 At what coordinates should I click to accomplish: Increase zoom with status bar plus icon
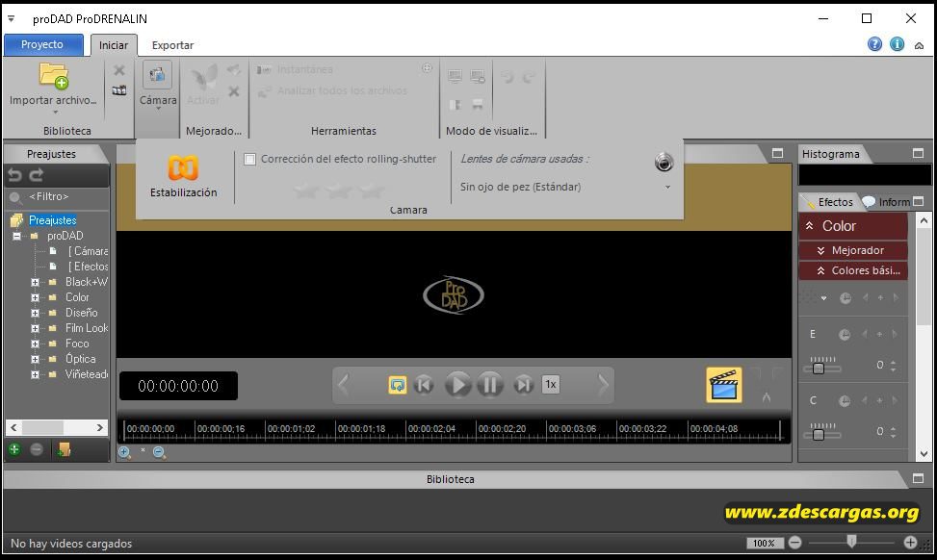click(x=910, y=542)
